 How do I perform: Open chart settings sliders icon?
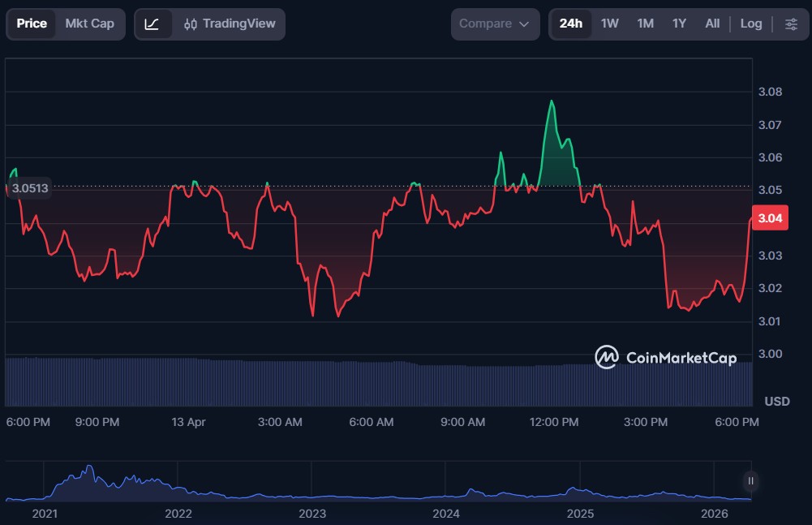pyautogui.click(x=791, y=24)
